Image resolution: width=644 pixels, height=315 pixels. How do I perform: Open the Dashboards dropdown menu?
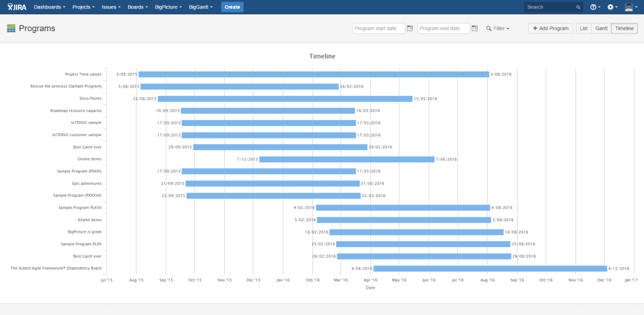[49, 7]
